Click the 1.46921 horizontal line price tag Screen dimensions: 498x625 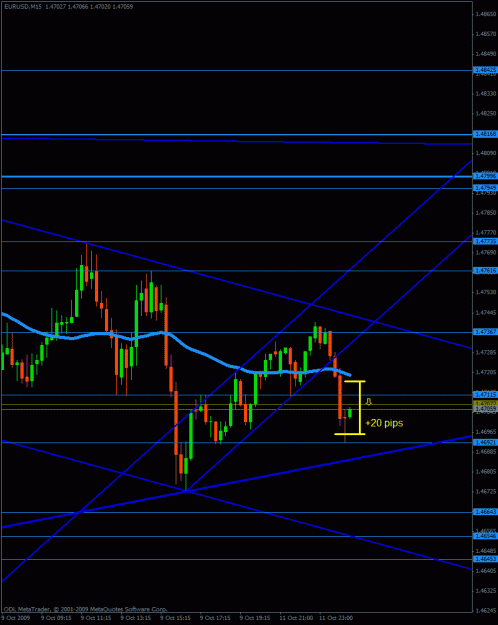point(485,442)
